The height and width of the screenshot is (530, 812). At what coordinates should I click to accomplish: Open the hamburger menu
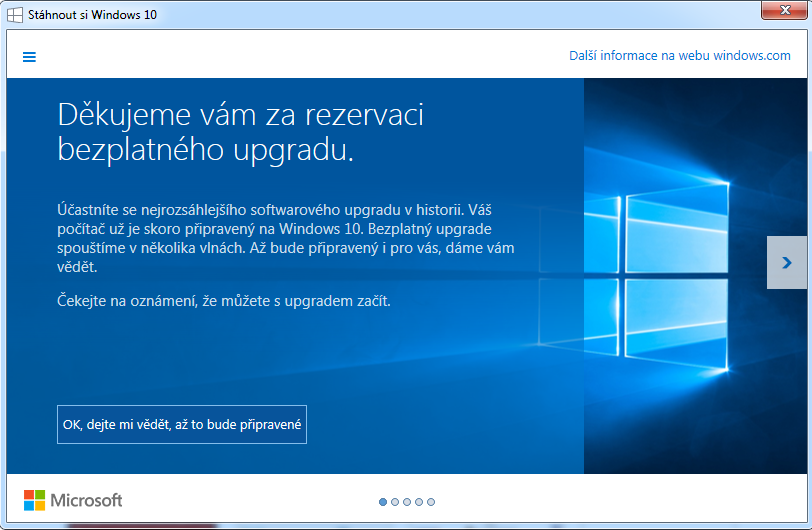(30, 56)
